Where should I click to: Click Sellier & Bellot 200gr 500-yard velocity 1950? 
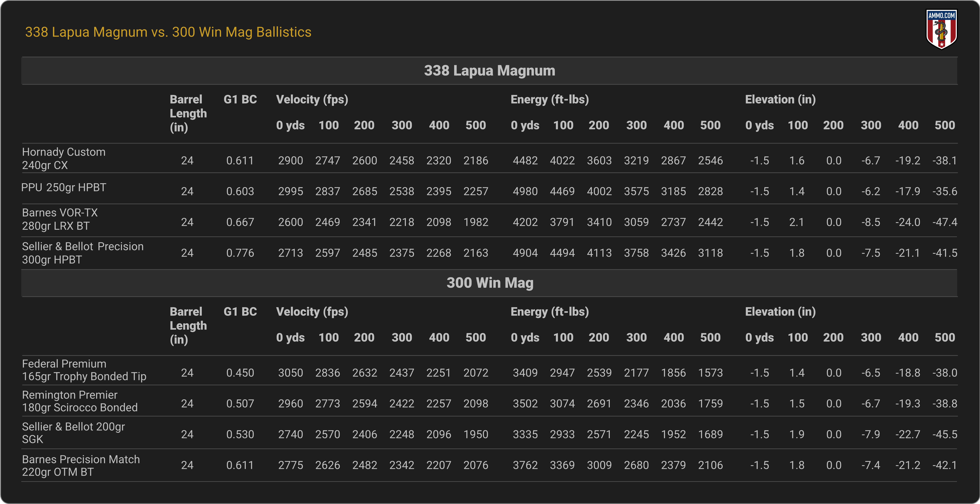click(476, 434)
